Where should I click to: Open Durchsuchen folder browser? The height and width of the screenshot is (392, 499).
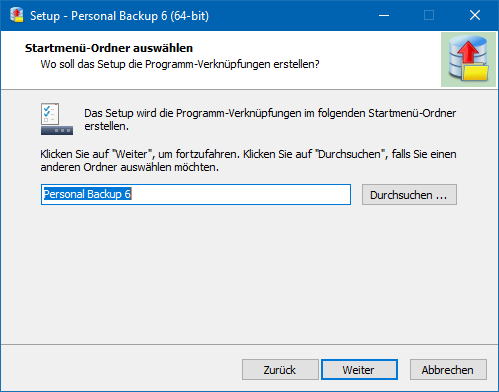point(409,195)
